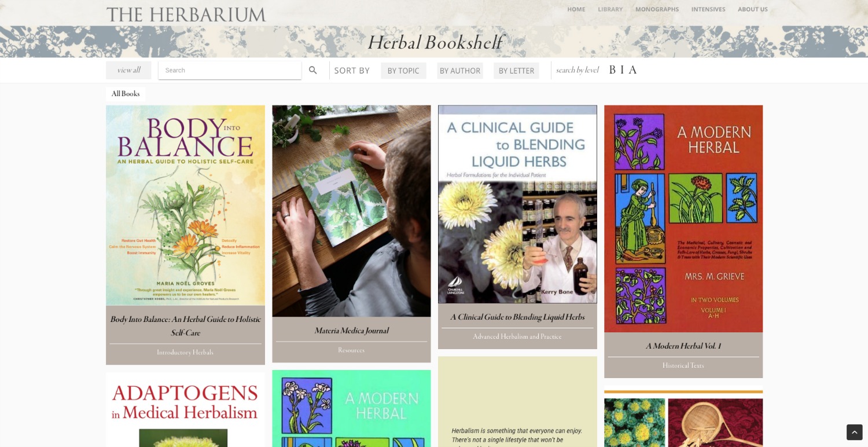
Task: Filter by beginner level B
Action: point(612,70)
